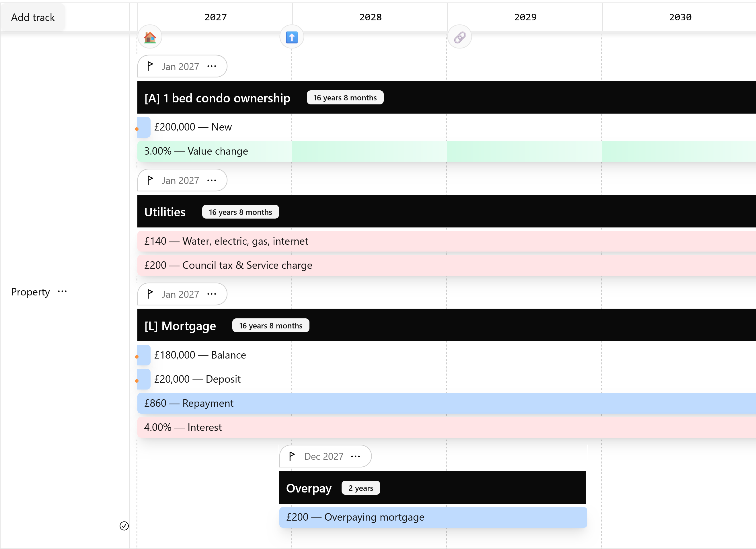Select £200 — Council tax & Service charge bar
This screenshot has width=756, height=549.
(x=446, y=265)
